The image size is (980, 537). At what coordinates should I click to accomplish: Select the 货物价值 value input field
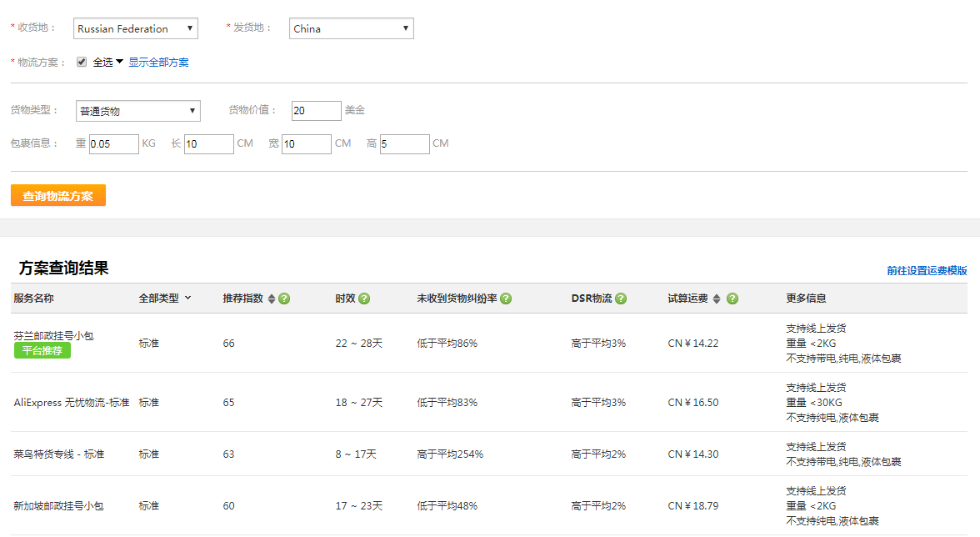click(316, 110)
